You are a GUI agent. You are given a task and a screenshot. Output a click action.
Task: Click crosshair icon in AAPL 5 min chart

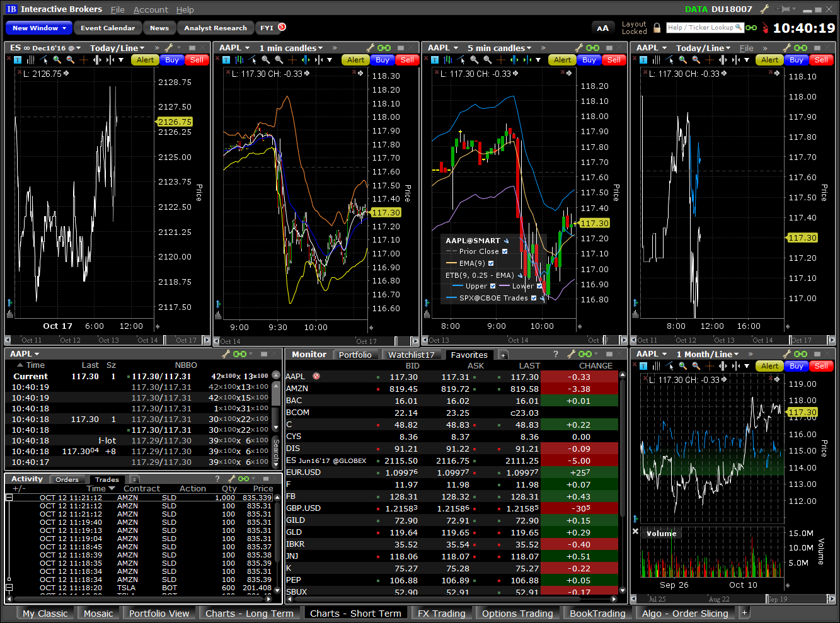[501, 60]
